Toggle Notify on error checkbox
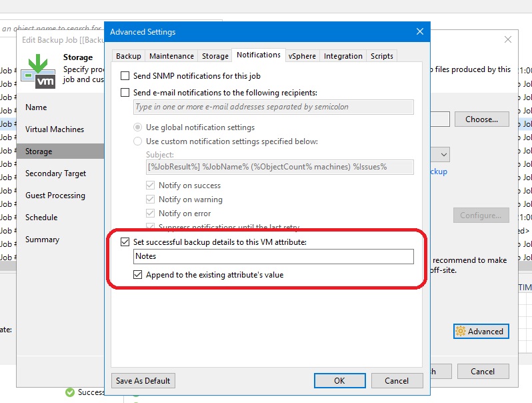 tap(150, 214)
